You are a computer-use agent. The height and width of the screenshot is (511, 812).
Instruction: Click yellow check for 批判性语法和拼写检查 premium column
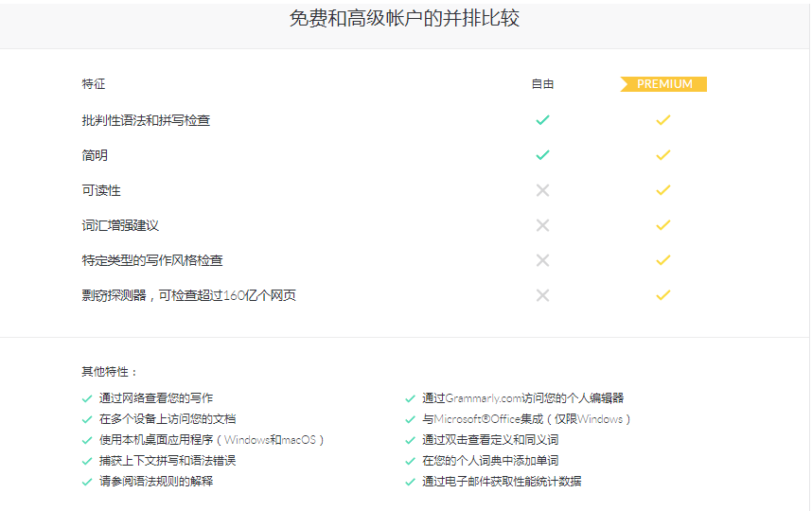tap(662, 120)
